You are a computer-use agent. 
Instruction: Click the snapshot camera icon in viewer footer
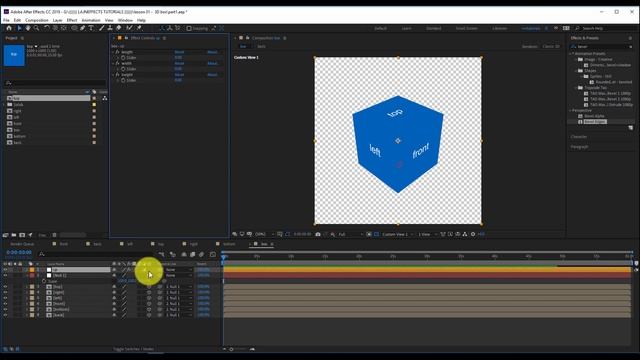coord(318,234)
